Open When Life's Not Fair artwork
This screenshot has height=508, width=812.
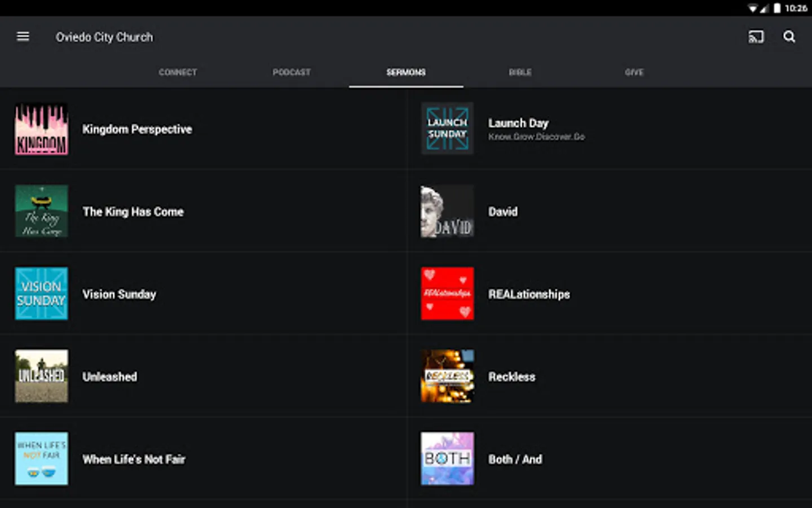click(x=42, y=458)
